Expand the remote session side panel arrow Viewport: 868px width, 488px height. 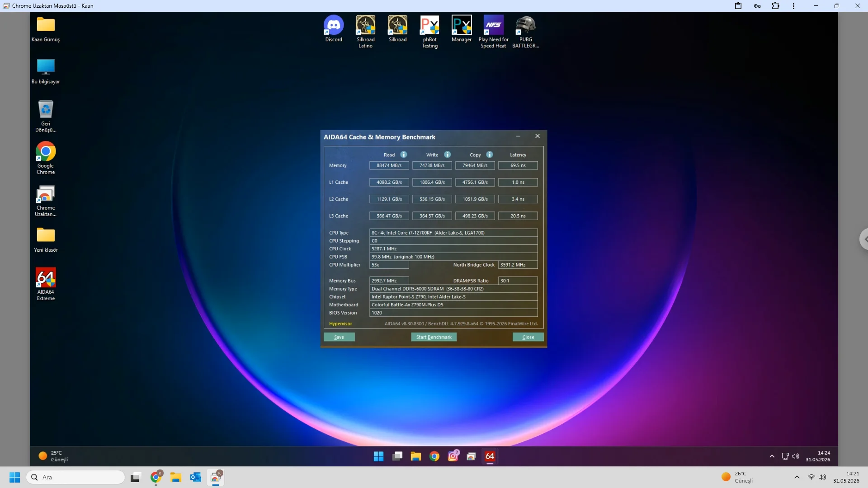coord(864,239)
